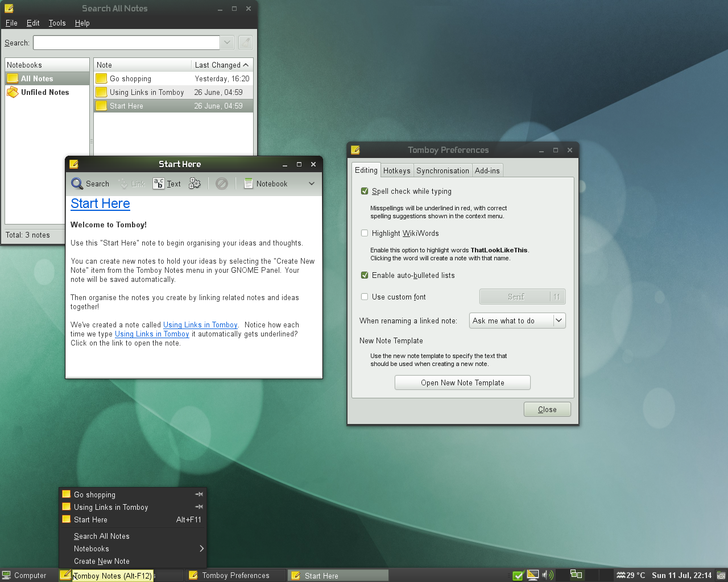Select the Start Here row in the note list

[173, 106]
